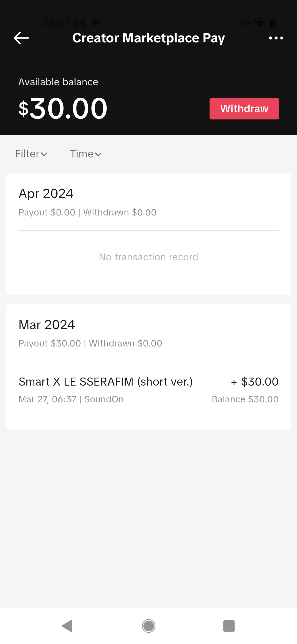Open the three-dot more options menu
Viewport: 297px width, 644px height.
tap(276, 38)
